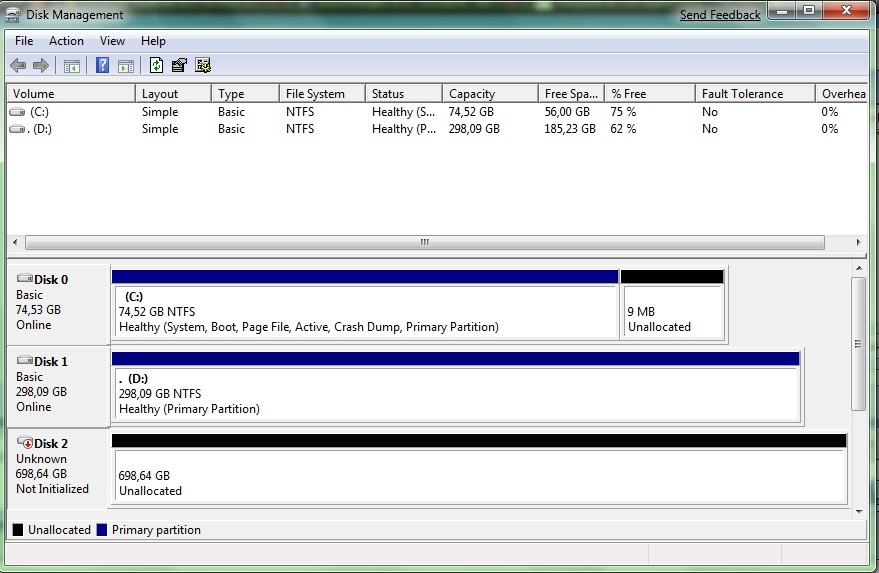
Task: Click the Disk 0 drive icon
Action: point(25,278)
